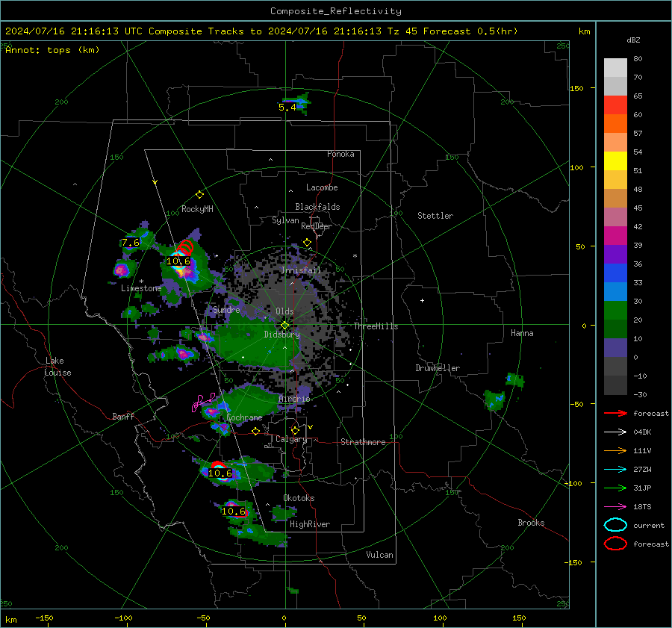Click the Hanna city label

[522, 333]
